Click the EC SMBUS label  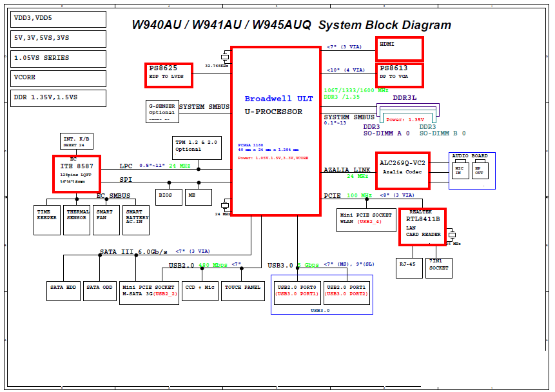coord(113,196)
